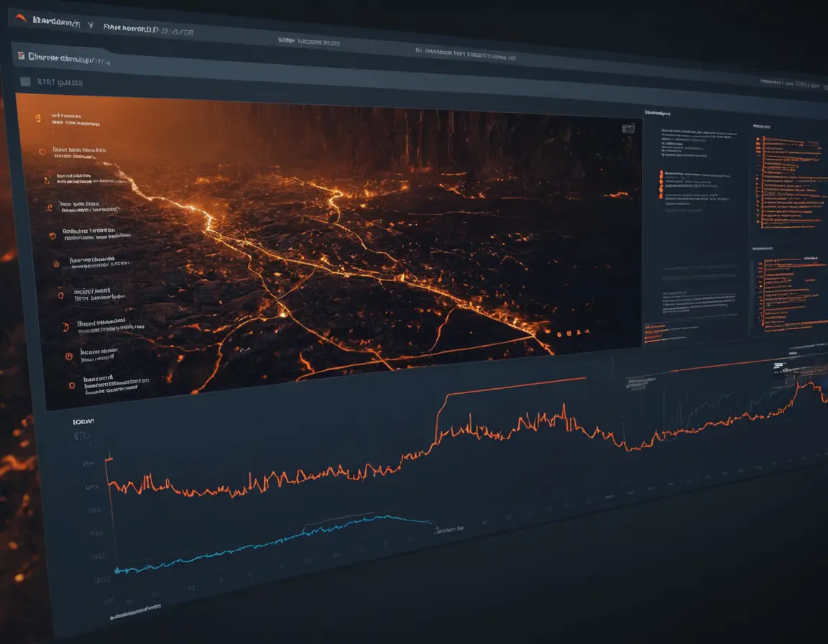The width and height of the screenshot is (828, 644).
Task: Select the orange bullet in middle info panel
Action: (658, 174)
